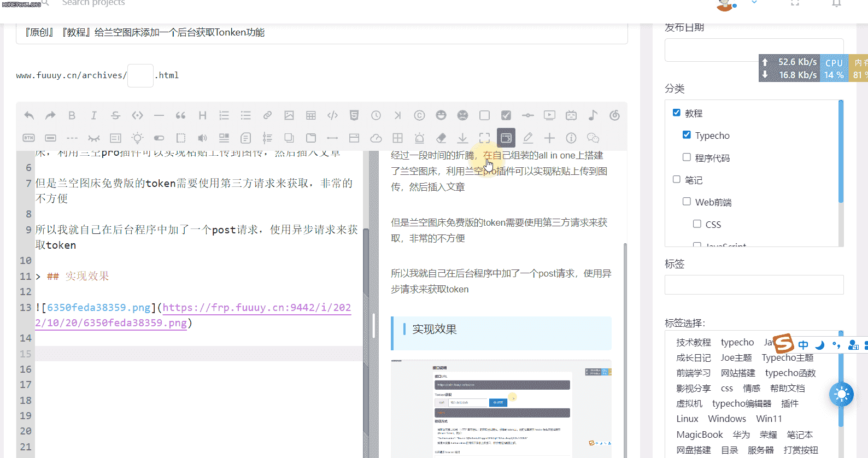Click the sun theme toggle button

tap(841, 394)
